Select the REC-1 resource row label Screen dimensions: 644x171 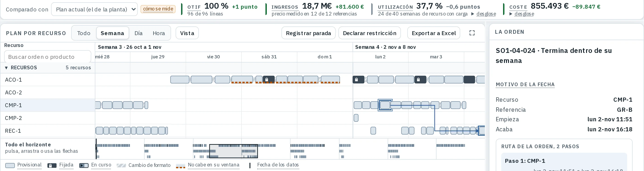point(13,131)
